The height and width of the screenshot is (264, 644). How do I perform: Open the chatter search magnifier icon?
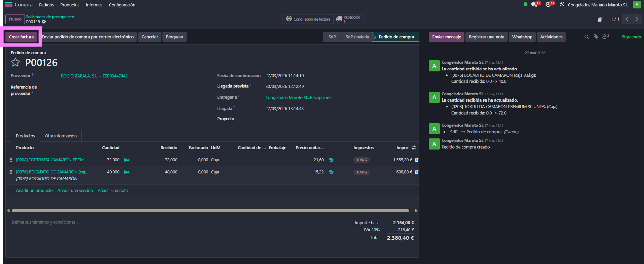(586, 37)
